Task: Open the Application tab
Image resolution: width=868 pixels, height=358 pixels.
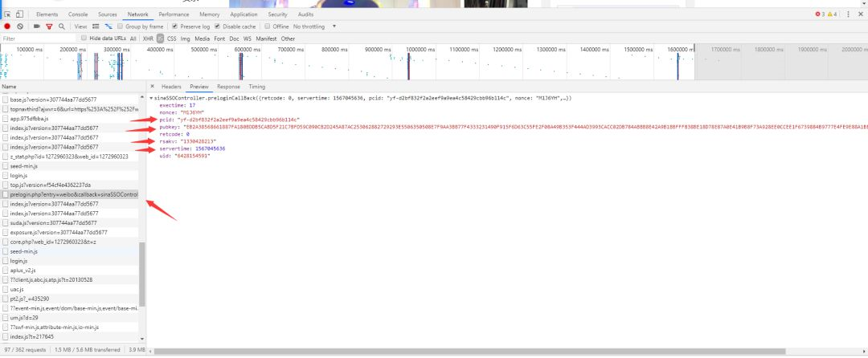Action: pos(244,14)
